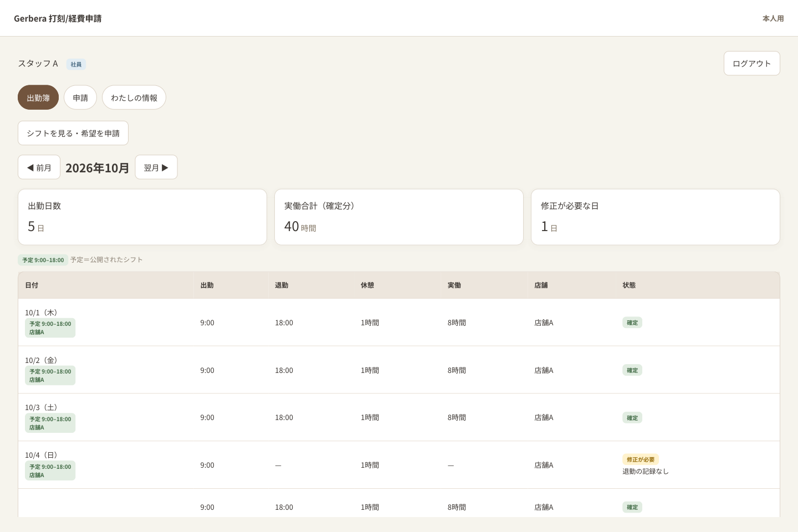Click the 退勤の記録なし note
The width and height of the screenshot is (798, 532).
[646, 472]
